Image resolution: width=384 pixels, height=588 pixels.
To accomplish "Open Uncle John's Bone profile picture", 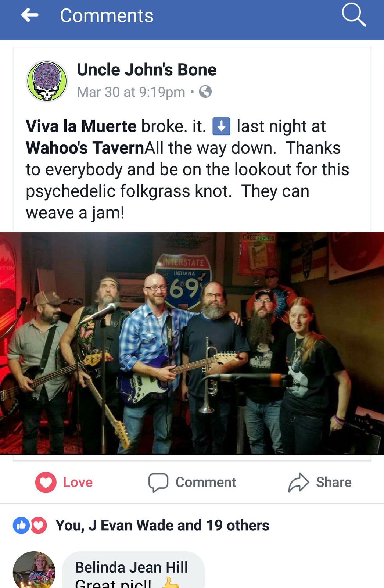I will [47, 81].
